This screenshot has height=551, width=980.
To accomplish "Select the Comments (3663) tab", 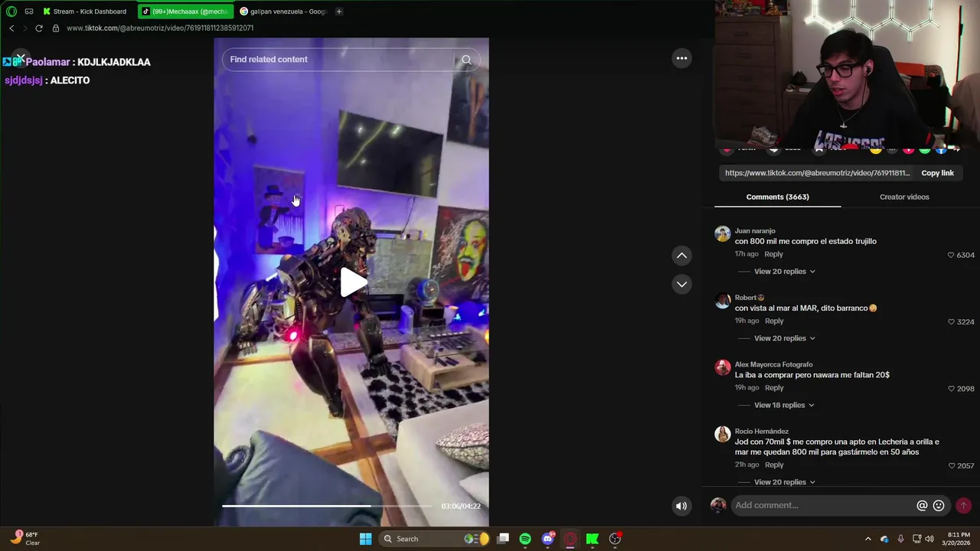I will click(x=777, y=197).
